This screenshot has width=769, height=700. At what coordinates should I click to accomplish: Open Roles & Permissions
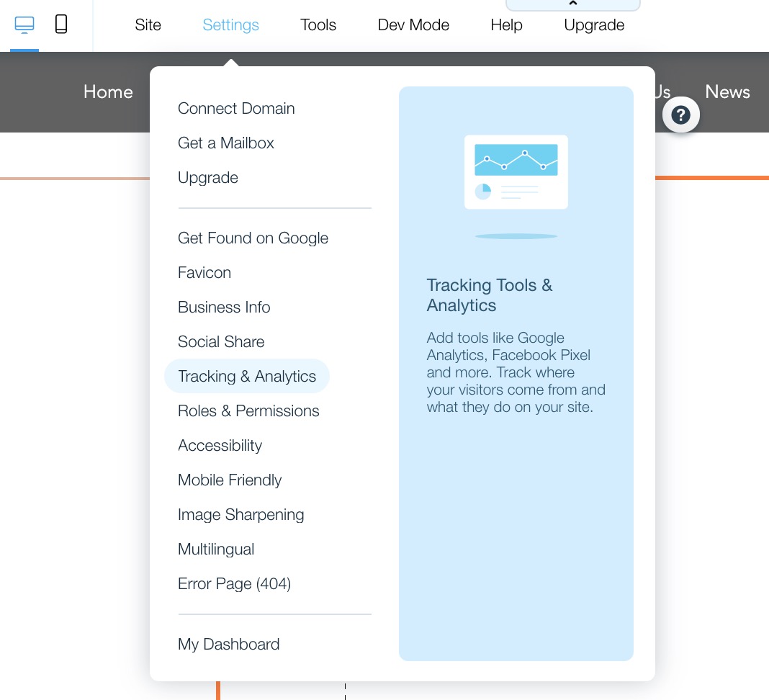pos(248,411)
